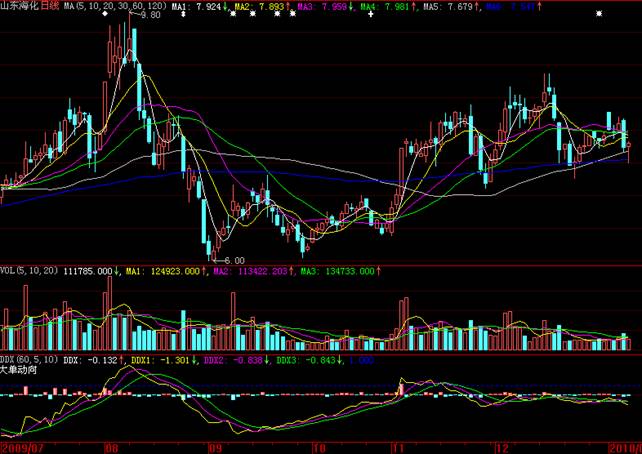Click the 9.80 high price annotation
642x454 pixels.
(150, 15)
